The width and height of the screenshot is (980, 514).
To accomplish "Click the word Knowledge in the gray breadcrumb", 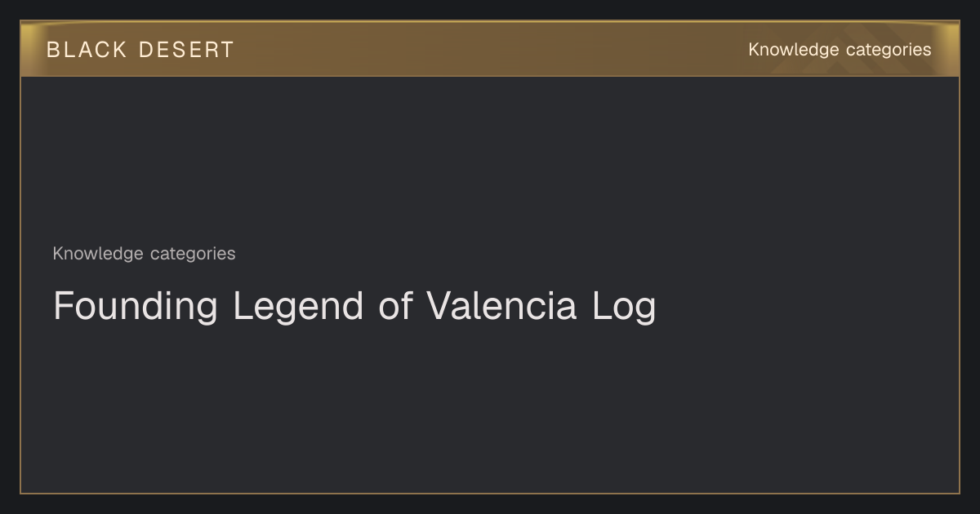I will 98,254.
